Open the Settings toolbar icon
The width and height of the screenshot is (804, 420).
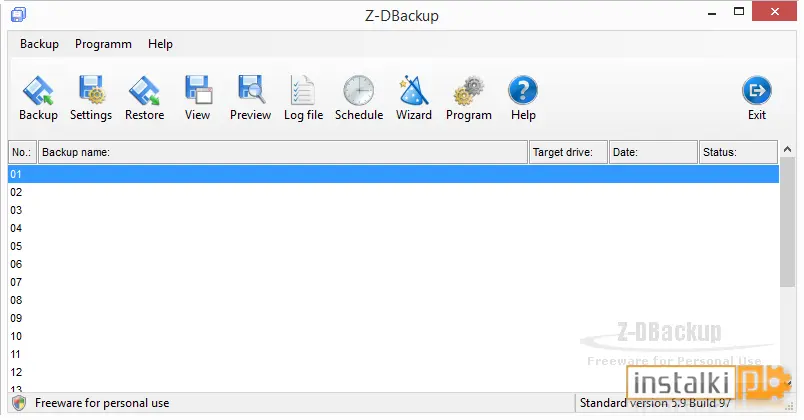click(x=91, y=90)
